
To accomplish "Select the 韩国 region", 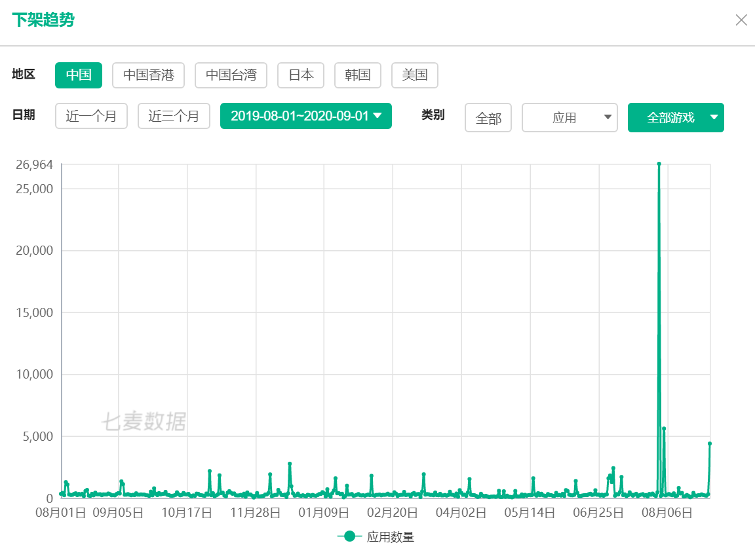I will click(358, 75).
